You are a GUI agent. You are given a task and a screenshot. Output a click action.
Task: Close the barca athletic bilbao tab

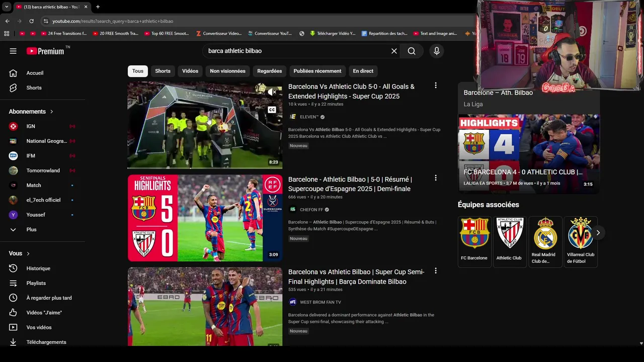click(86, 7)
